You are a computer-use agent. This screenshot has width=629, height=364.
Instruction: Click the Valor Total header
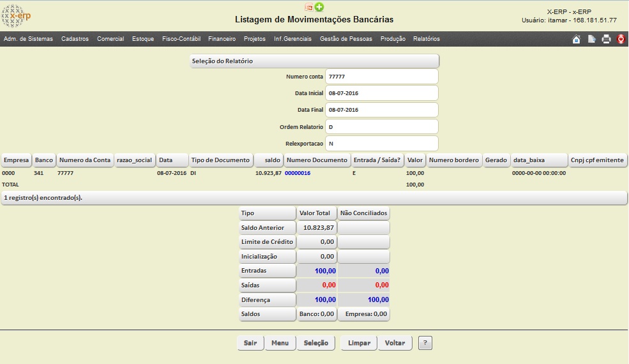(317, 213)
